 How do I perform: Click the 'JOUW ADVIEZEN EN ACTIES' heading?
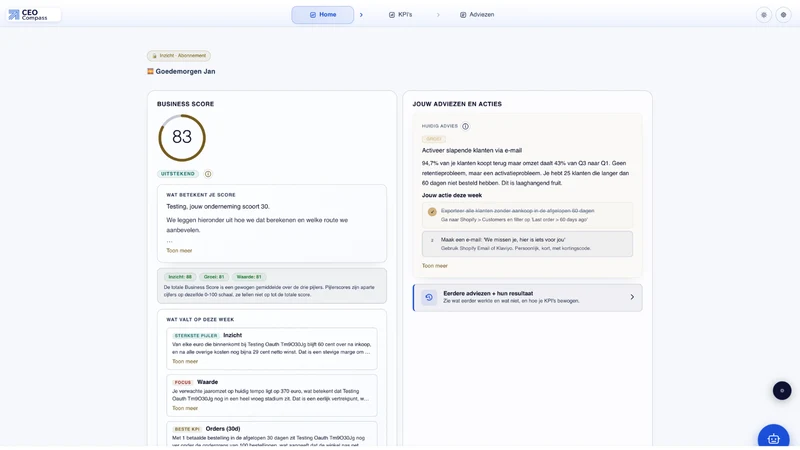coord(457,104)
